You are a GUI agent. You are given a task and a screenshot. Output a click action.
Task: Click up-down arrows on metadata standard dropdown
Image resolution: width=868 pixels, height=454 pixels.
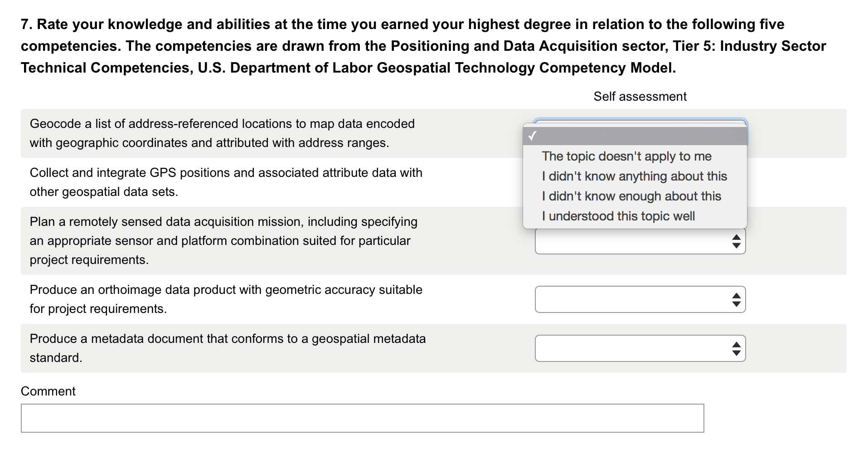[736, 348]
